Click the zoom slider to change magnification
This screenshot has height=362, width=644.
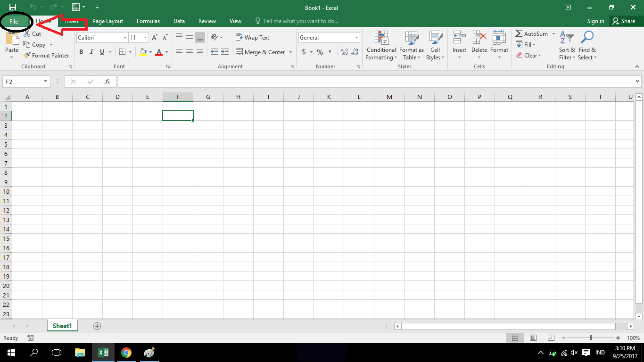[591, 337]
